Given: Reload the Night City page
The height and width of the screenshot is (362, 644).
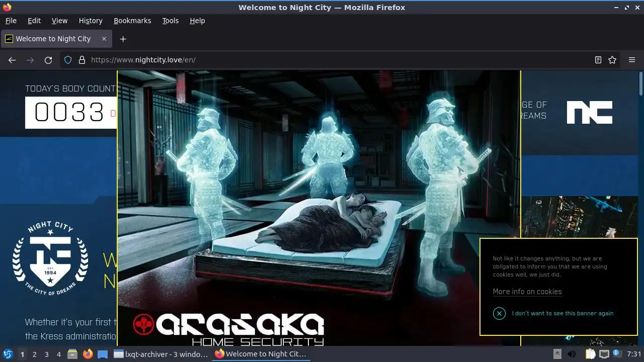Looking at the screenshot, I should [48, 60].
